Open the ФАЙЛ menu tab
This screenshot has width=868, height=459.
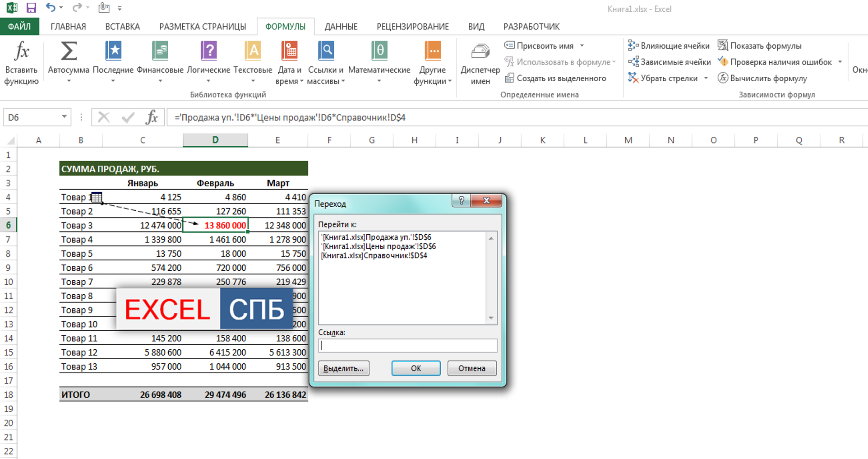(19, 27)
